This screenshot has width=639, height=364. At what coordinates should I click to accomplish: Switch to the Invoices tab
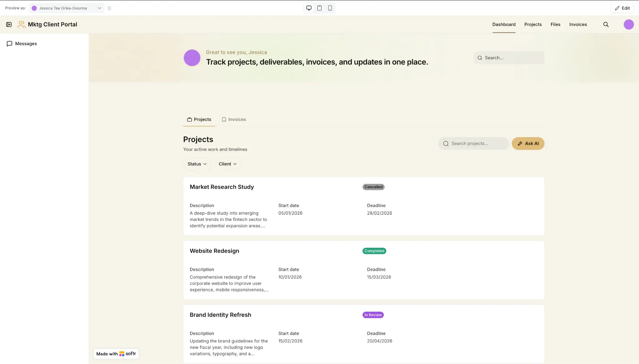[234, 119]
